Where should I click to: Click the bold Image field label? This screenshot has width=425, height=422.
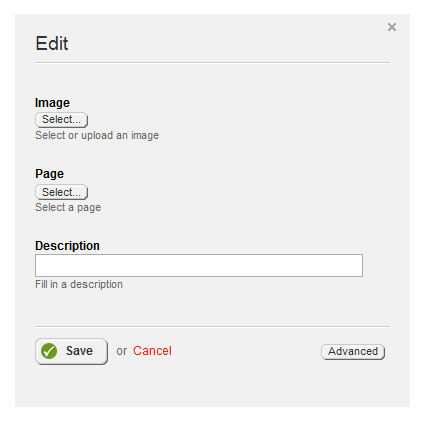coord(52,103)
